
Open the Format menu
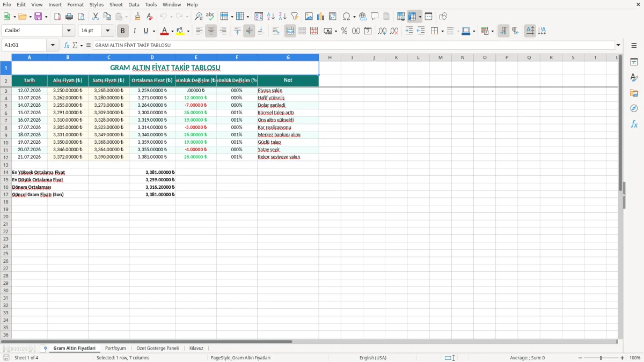click(x=75, y=4)
